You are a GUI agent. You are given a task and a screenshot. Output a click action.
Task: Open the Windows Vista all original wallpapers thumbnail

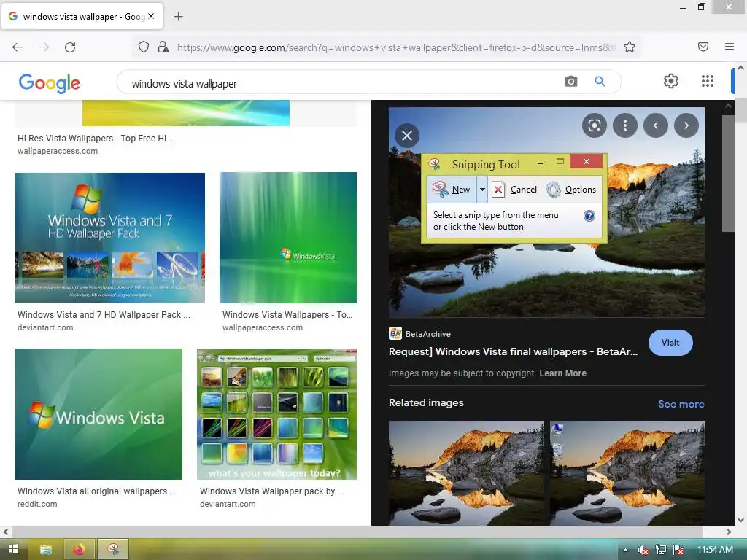[x=98, y=414]
